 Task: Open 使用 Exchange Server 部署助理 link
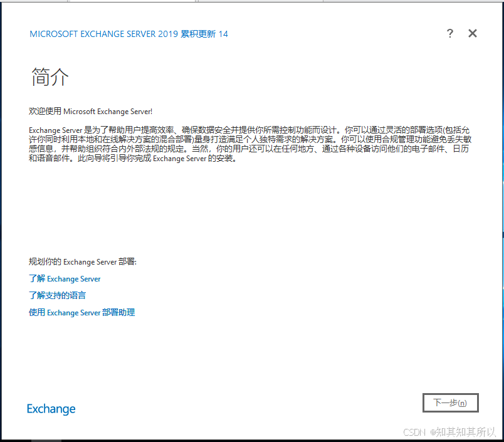81,312
